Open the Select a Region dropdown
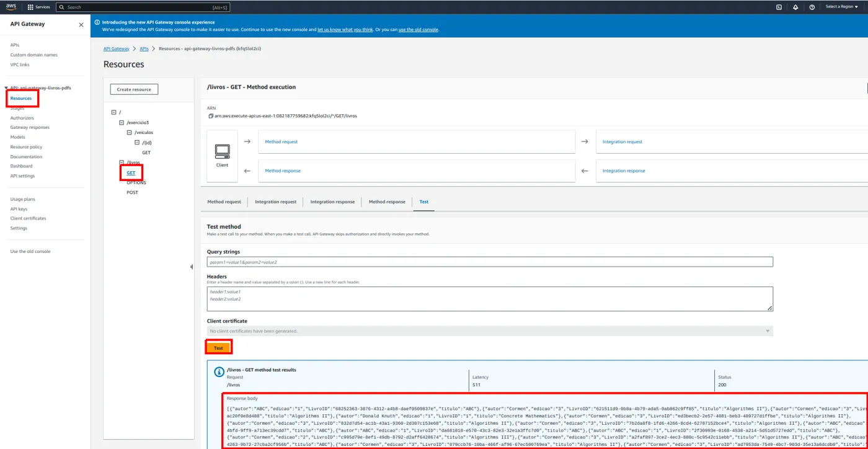868x449 pixels. tap(842, 7)
